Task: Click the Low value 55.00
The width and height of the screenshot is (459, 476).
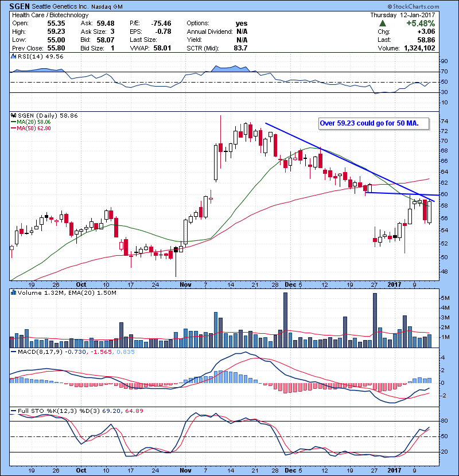Action: pos(56,40)
